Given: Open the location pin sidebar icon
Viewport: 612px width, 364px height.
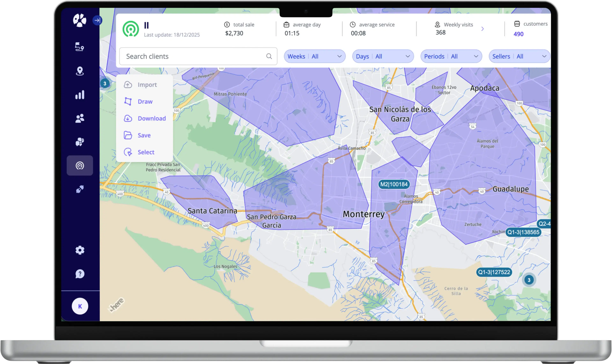Looking at the screenshot, I should pos(80,71).
